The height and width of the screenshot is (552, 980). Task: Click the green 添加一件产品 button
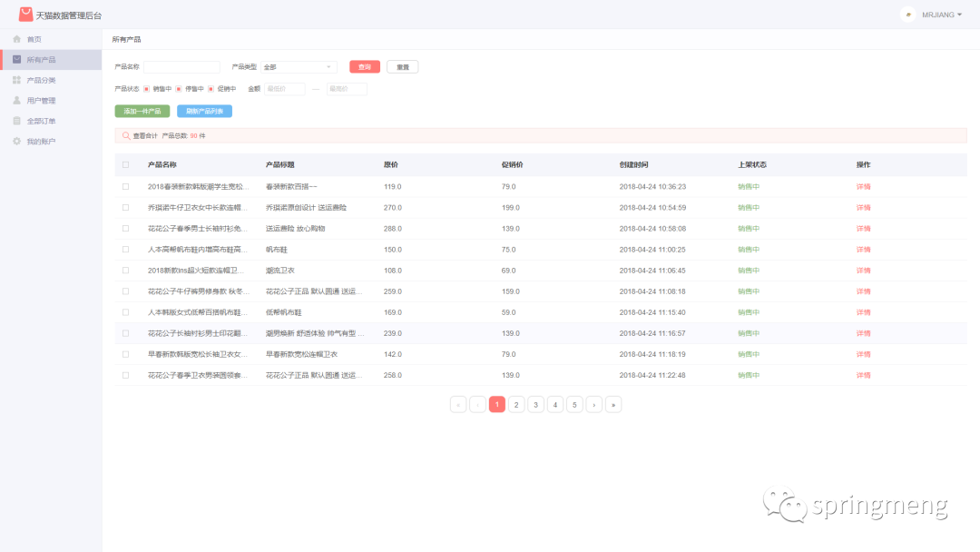[x=142, y=112]
